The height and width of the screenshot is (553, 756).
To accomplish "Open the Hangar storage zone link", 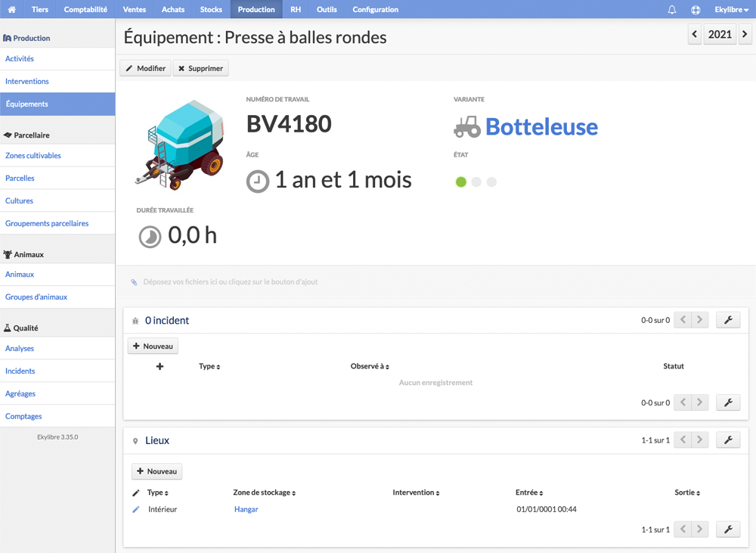I will (x=246, y=510).
